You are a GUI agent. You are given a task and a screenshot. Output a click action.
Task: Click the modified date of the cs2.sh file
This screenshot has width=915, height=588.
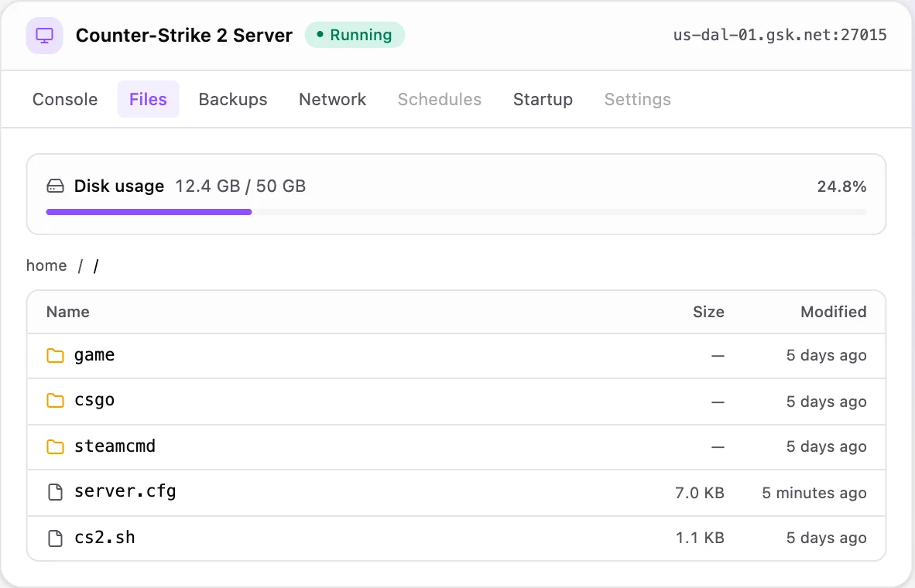[x=826, y=538]
